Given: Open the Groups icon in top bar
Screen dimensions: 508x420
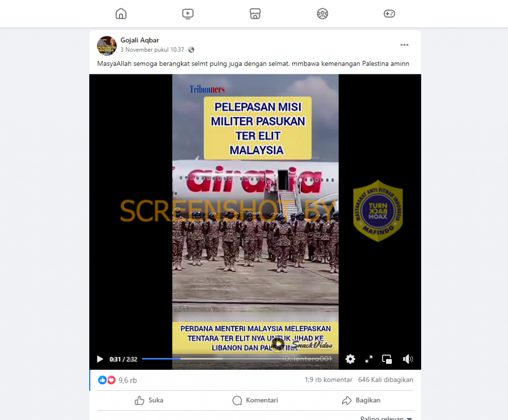Looking at the screenshot, I should pos(322,13).
